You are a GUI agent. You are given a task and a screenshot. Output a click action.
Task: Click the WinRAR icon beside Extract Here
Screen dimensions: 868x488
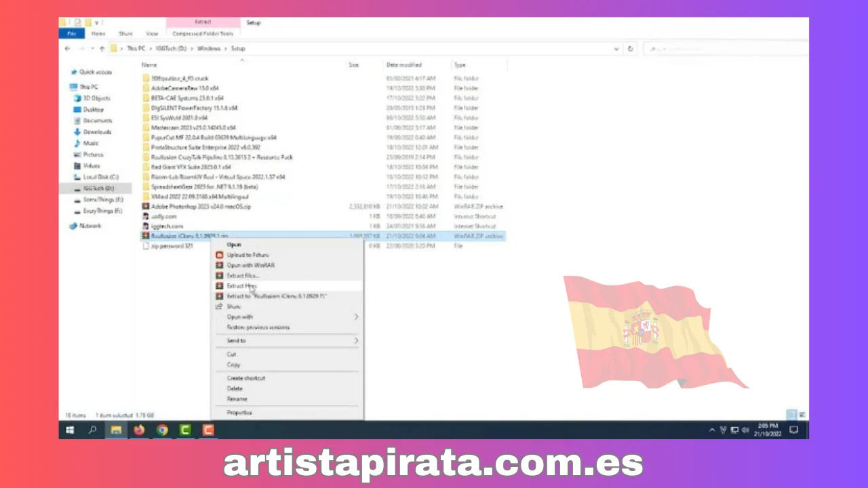pos(219,286)
